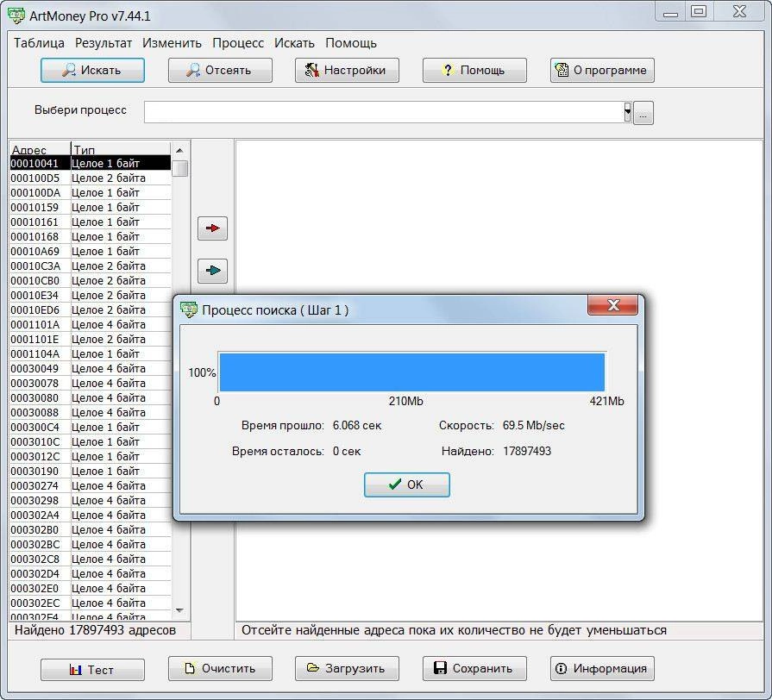Select address row 00010168
The height and width of the screenshot is (700, 772).
91,236
